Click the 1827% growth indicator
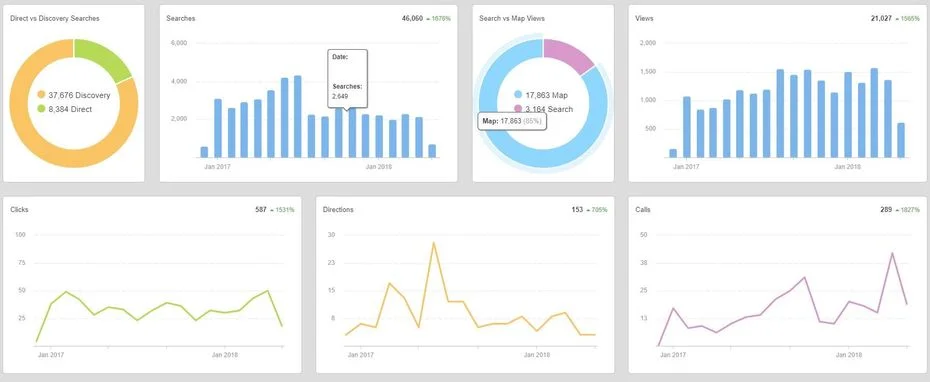 coord(907,209)
